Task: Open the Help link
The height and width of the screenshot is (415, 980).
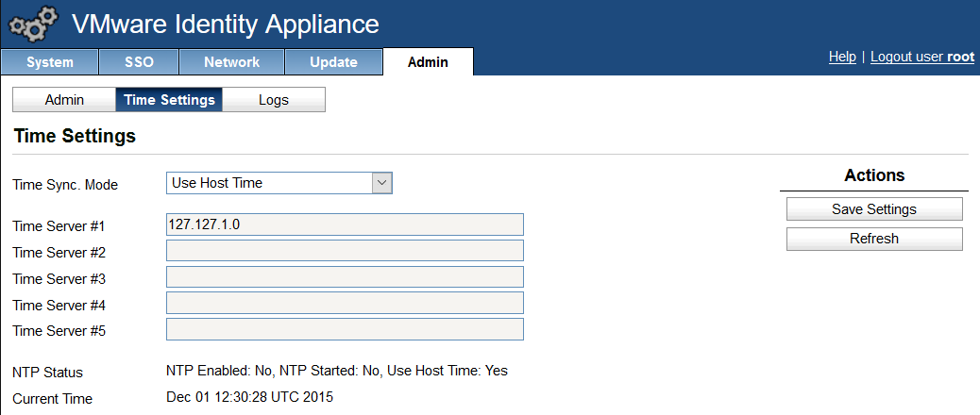Action: [x=842, y=57]
